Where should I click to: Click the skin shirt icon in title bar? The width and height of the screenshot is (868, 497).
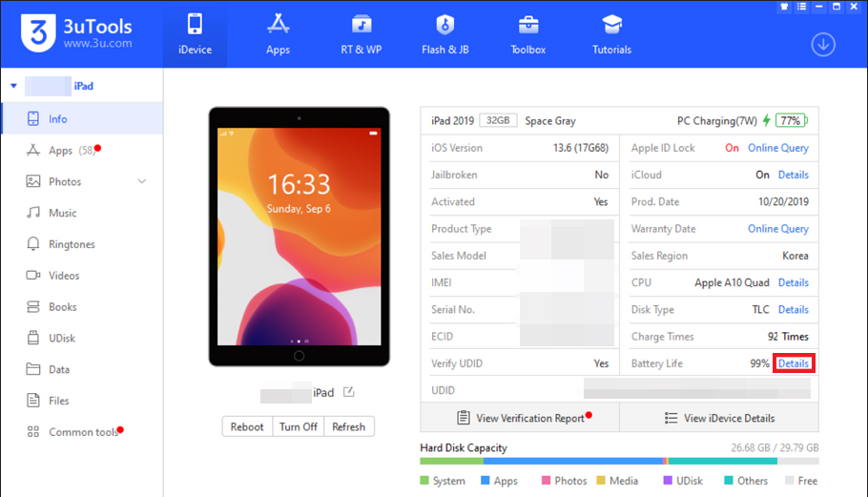(x=784, y=7)
